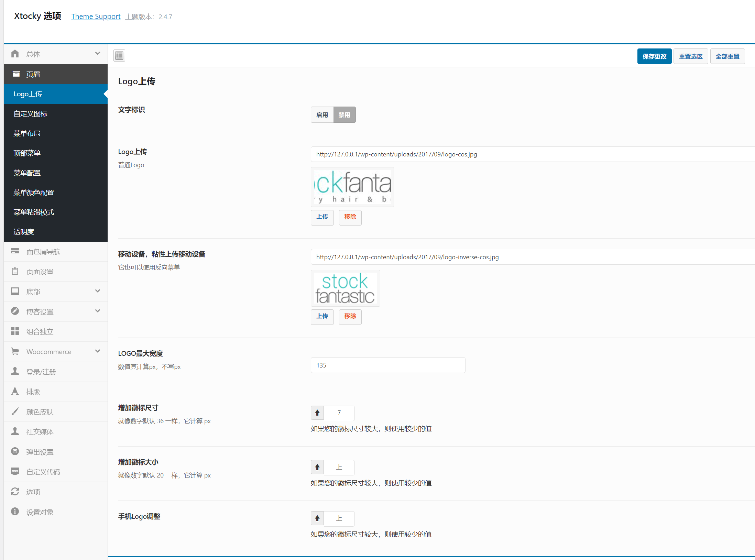Click the header icon beside 页眉
755x560 pixels.
[16, 74]
